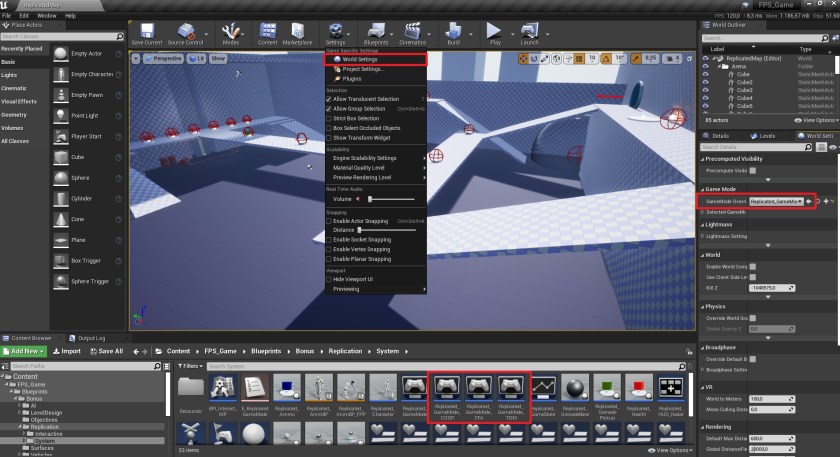Viewport: 840px width, 457px height.
Task: Click the Save Current toolbar icon
Action: [147, 33]
